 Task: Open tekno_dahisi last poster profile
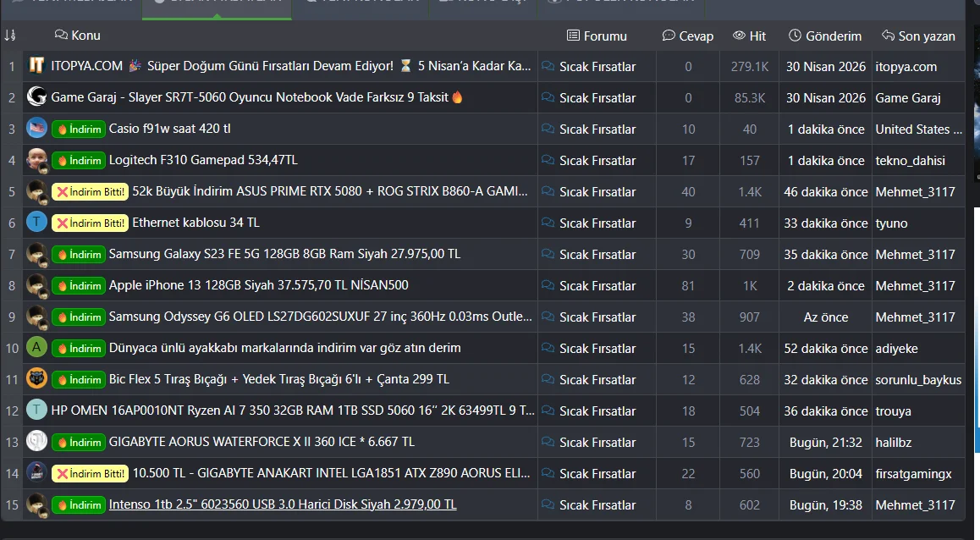point(910,160)
